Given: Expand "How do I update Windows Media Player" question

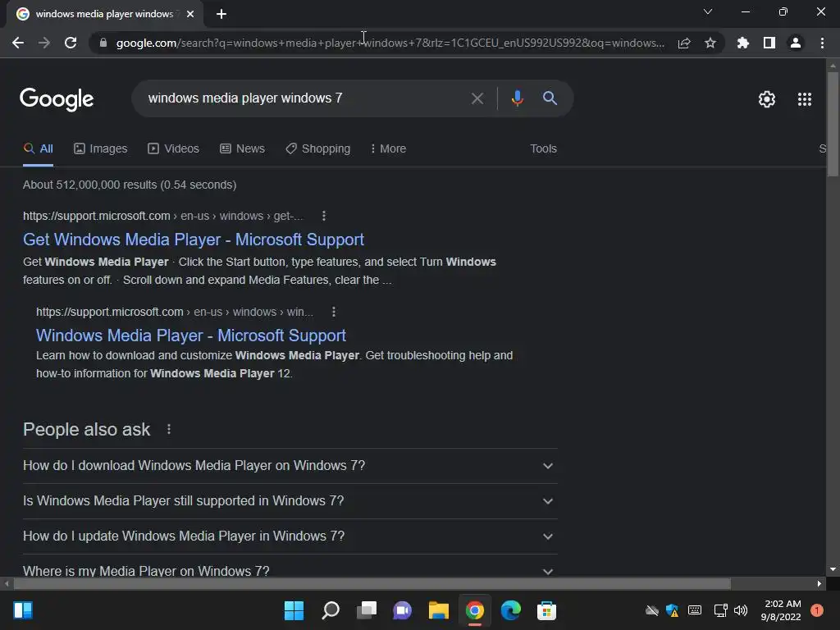Looking at the screenshot, I should coord(290,536).
